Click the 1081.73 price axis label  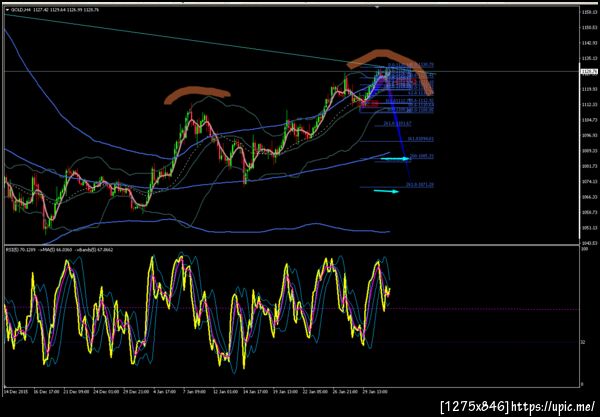point(589,166)
